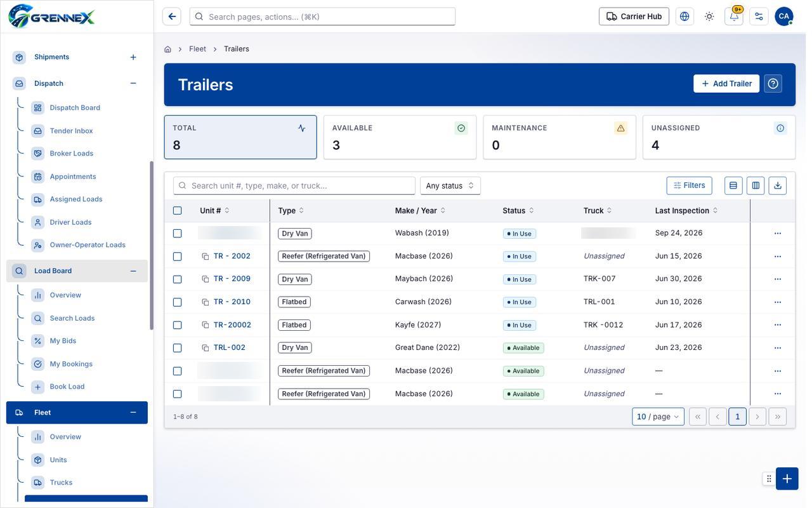This screenshot has height=508, width=812.
Task: Open the settings sliders icon in header
Action: (759, 17)
